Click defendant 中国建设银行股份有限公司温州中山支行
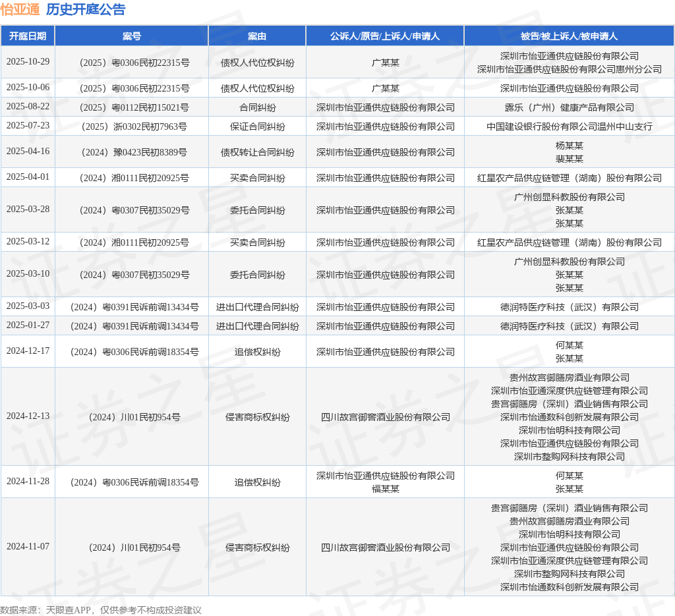 pos(569,126)
